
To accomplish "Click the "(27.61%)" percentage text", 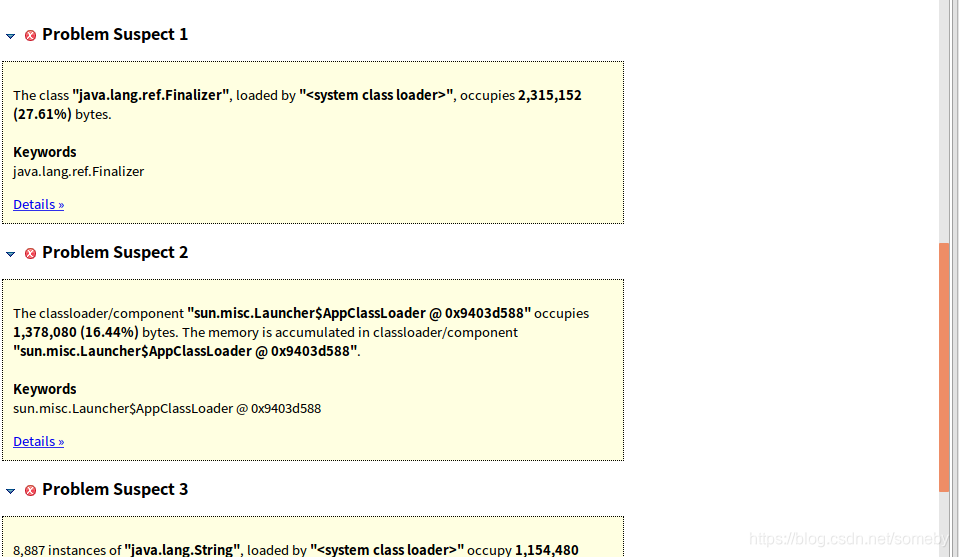I will pyautogui.click(x=42, y=114).
